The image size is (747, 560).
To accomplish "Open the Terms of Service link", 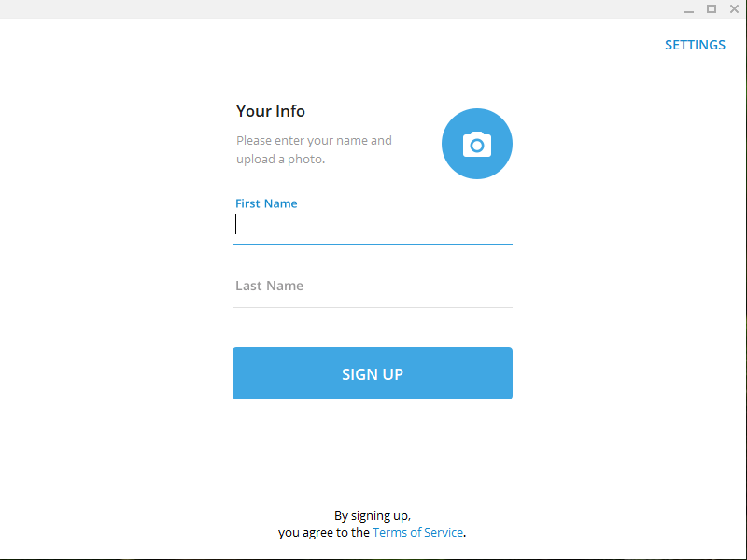I will pos(417,532).
